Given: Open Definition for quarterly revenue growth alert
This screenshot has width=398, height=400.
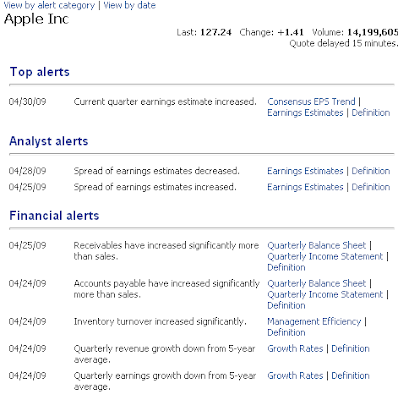Looking at the screenshot, I should coord(350,348).
